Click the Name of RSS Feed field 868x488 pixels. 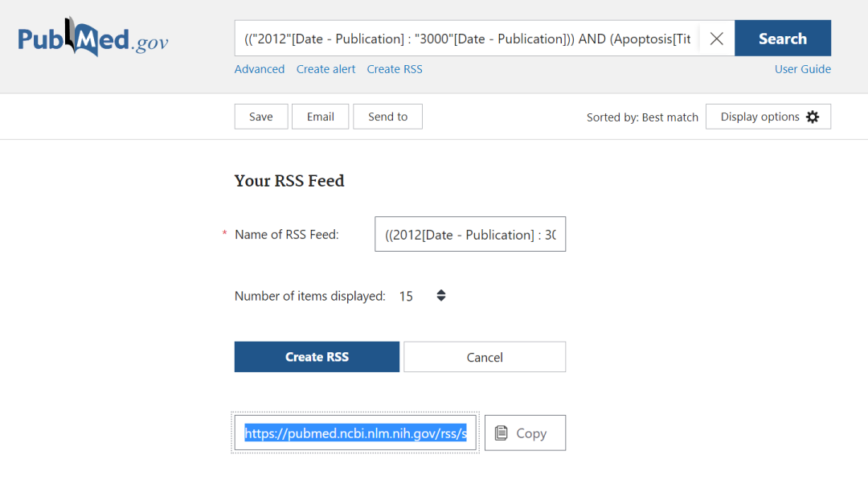(470, 234)
